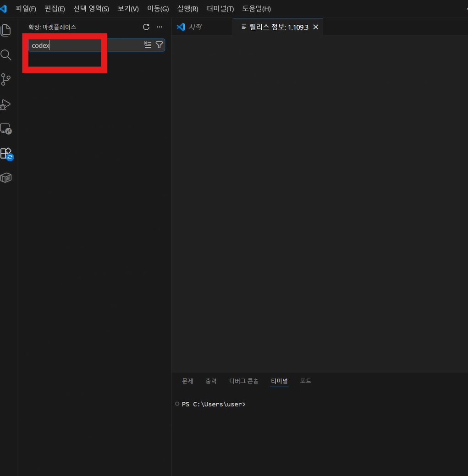Viewport: 468px width, 476px height.
Task: Click the container box icon below Extensions
Action: 6,178
